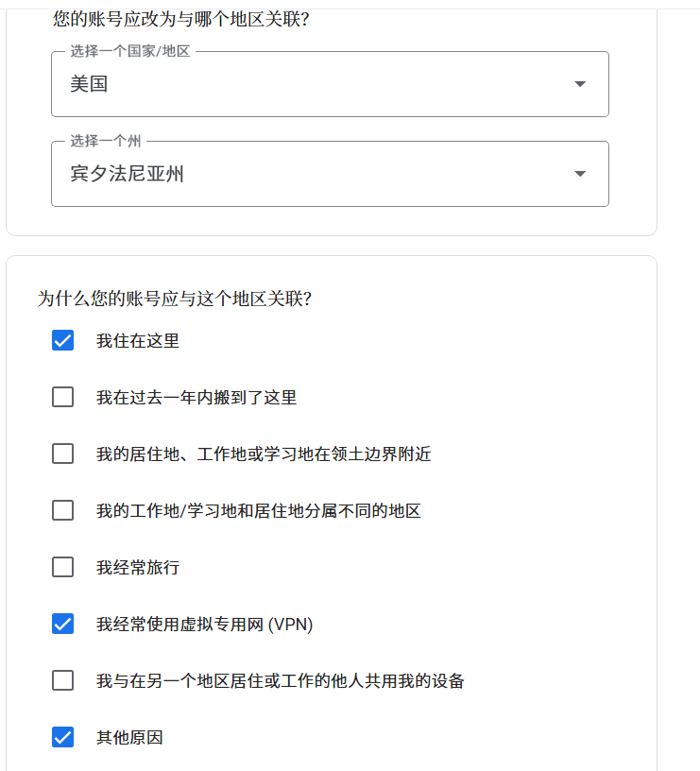
Task: Click the text 其他原因
Action: coord(127,737)
